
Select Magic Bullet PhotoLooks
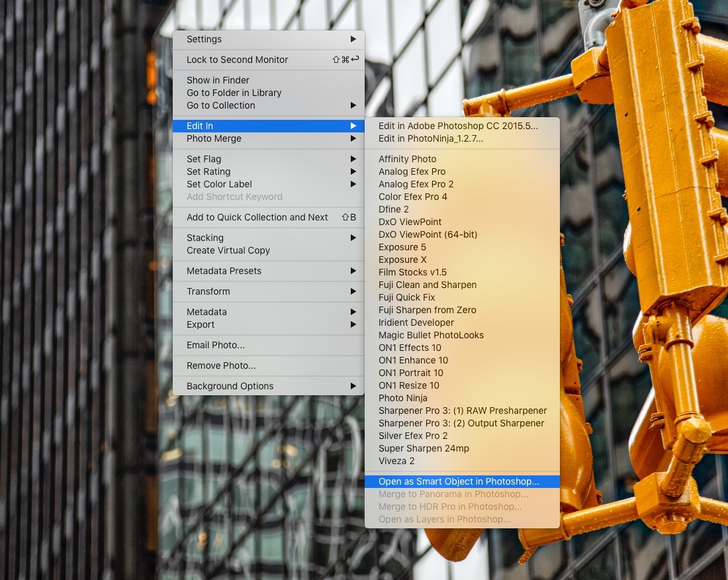coord(462,335)
